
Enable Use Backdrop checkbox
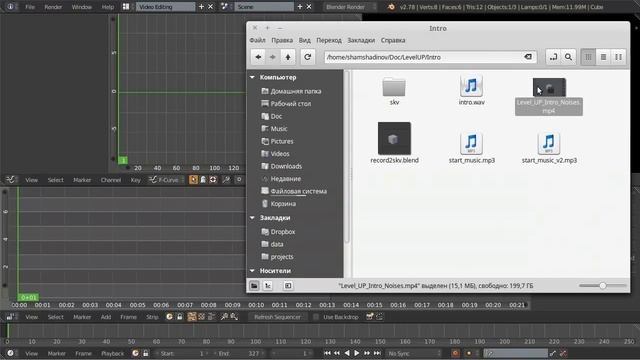tap(316, 317)
